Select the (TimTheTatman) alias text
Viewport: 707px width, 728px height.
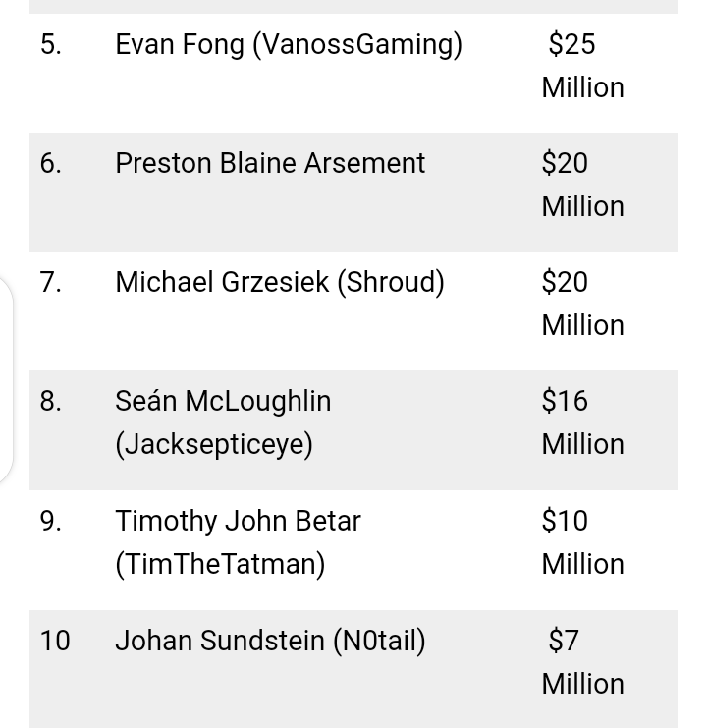tap(220, 565)
